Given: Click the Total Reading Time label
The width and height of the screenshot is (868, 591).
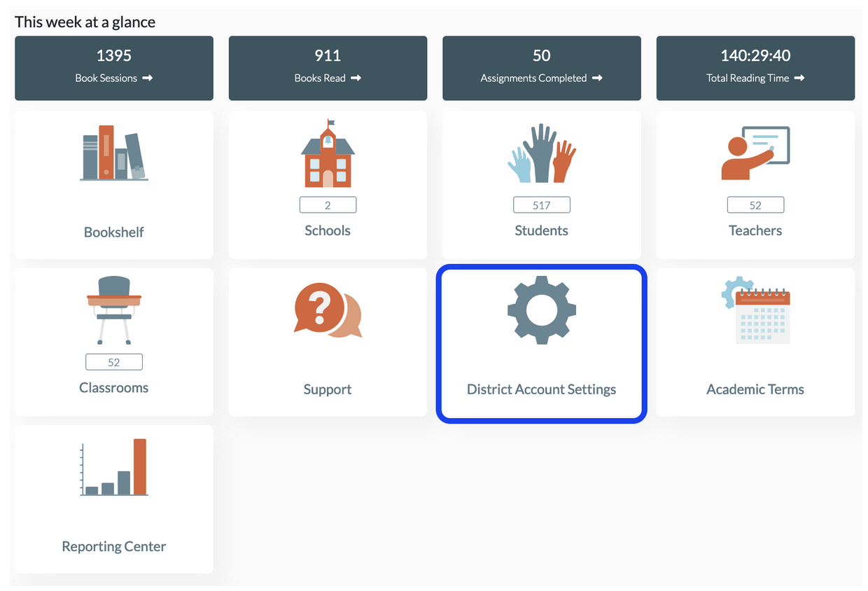Looking at the screenshot, I should (x=748, y=78).
